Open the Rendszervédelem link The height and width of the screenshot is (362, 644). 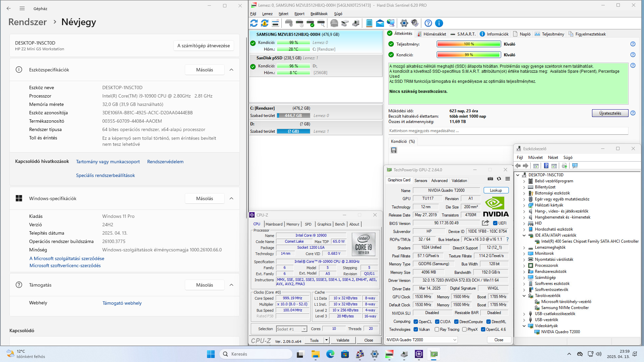tap(165, 162)
